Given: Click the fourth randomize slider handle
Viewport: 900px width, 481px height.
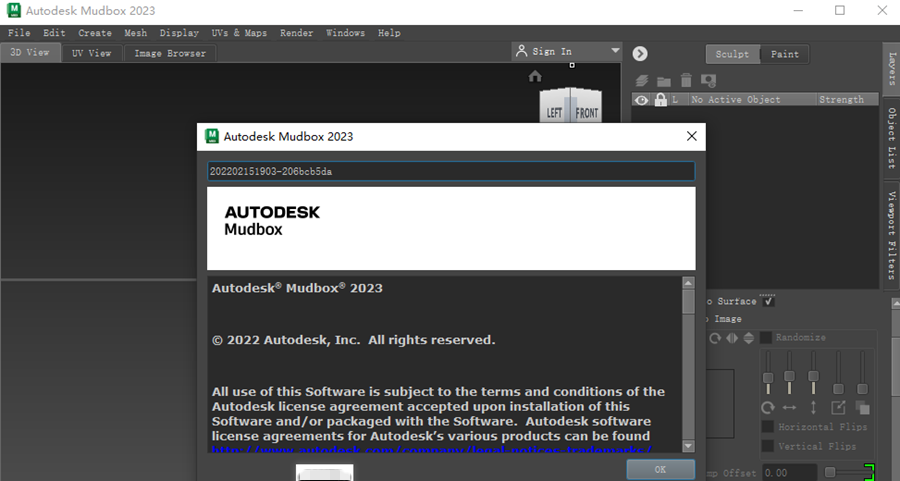Looking at the screenshot, I should click(x=838, y=389).
